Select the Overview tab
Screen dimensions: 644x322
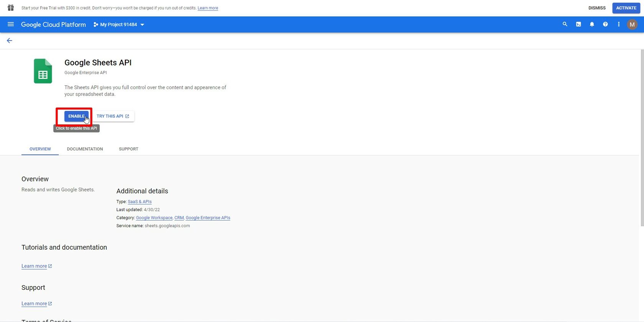(x=40, y=149)
